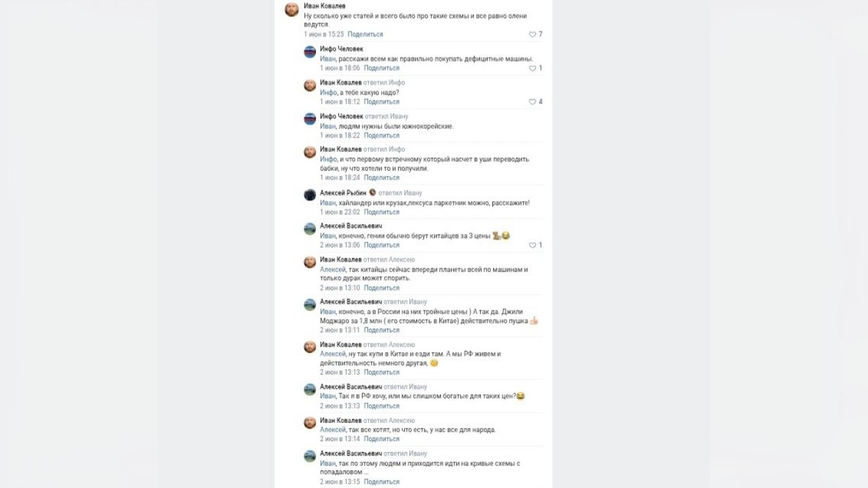Like Алексей Васильевич's comment from 2 июн 13:06
868x488 pixels.
pyautogui.click(x=532, y=245)
